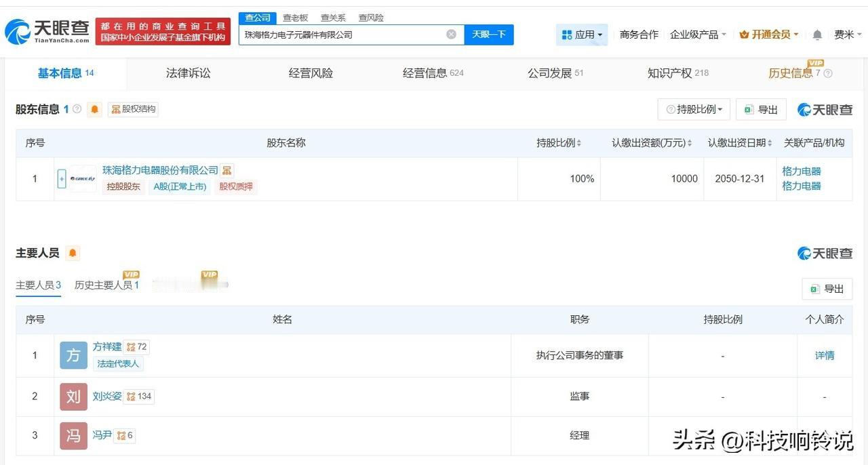Click the first 格力电器 related product link
868x465 pixels.
pos(802,171)
